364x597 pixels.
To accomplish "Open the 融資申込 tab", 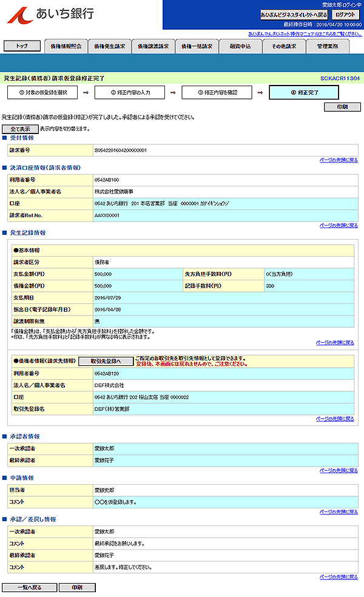I will tap(240, 47).
